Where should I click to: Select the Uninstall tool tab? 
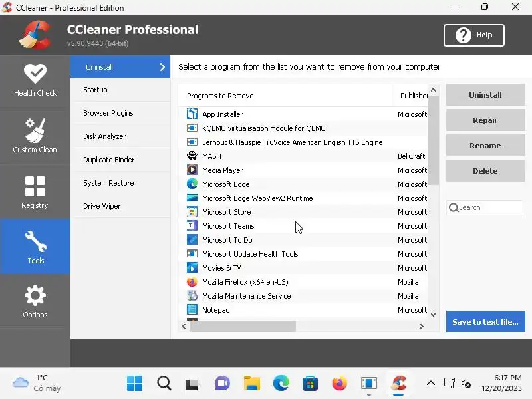(120, 67)
